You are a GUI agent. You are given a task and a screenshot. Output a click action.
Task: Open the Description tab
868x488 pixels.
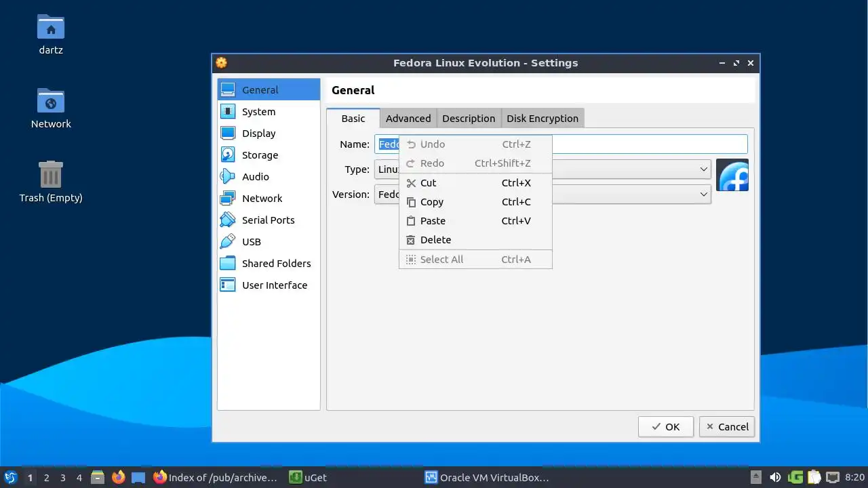coord(469,118)
